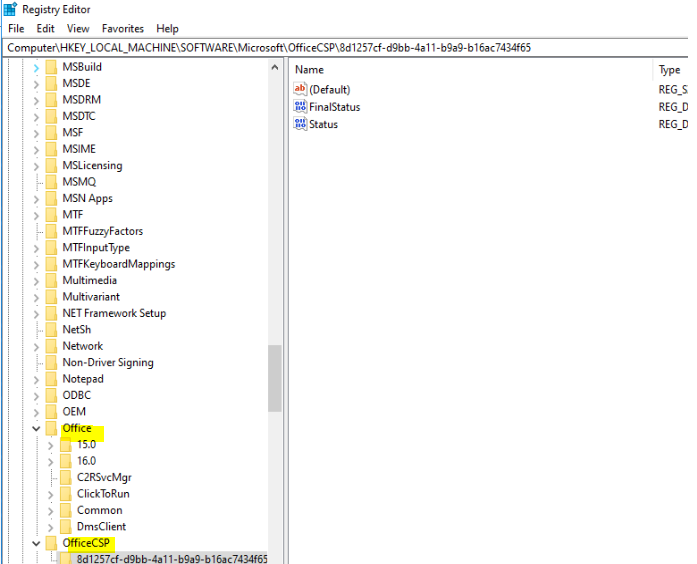The height and width of the screenshot is (564, 697).
Task: Select the C2RSvcMgr folder icon
Action: pyautogui.click(x=66, y=477)
